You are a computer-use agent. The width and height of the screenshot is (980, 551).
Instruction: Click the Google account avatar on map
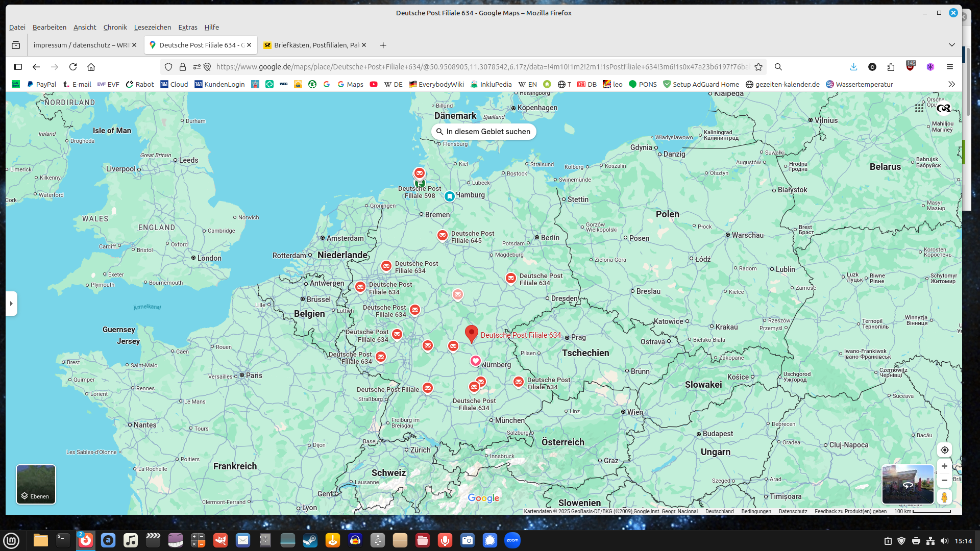click(944, 108)
